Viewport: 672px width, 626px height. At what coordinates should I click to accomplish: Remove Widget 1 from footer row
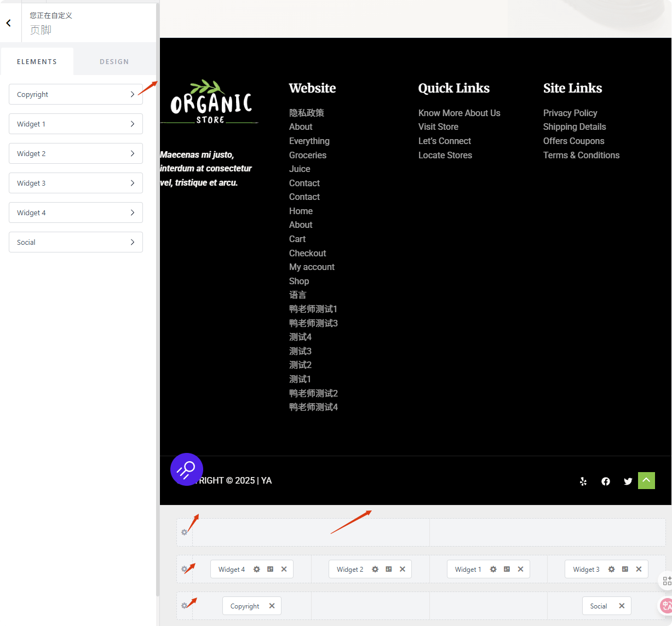point(520,569)
